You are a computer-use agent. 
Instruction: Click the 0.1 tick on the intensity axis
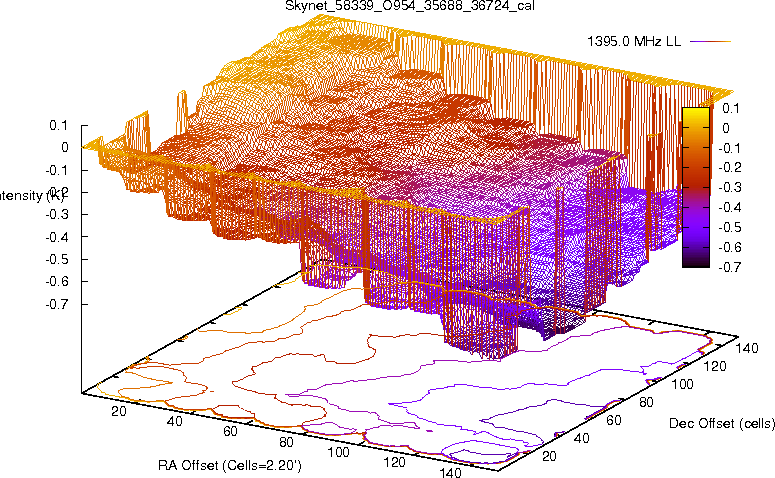tap(58, 125)
